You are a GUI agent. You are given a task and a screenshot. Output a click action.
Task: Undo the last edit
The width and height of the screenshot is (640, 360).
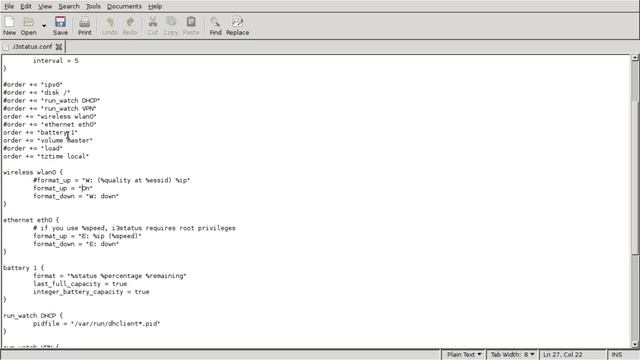[x=110, y=26]
